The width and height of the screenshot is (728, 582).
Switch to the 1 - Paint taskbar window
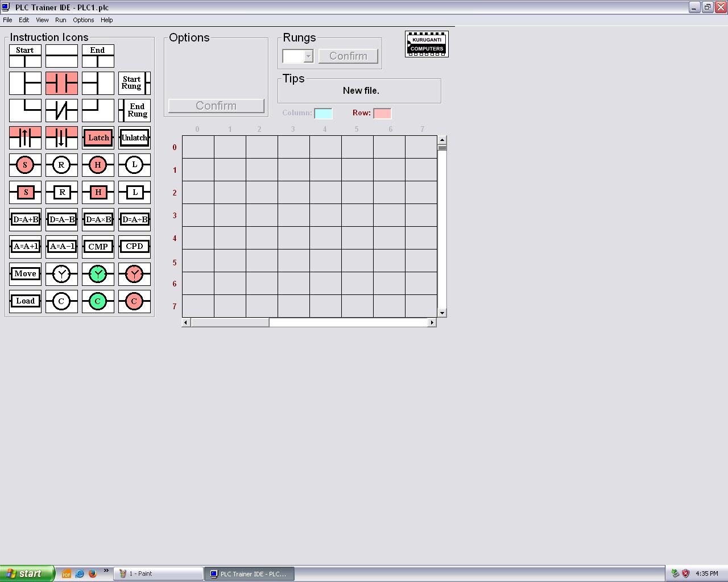coord(158,573)
